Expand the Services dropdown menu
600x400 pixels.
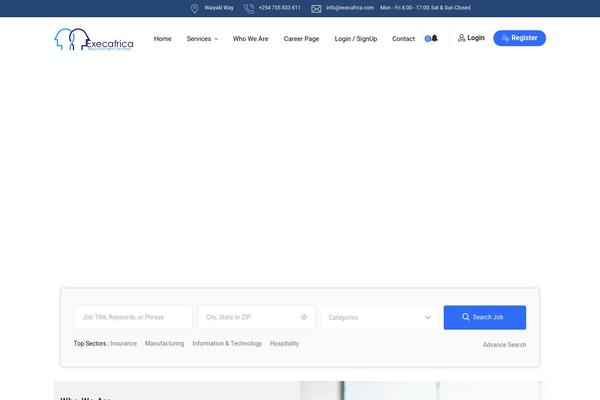202,39
